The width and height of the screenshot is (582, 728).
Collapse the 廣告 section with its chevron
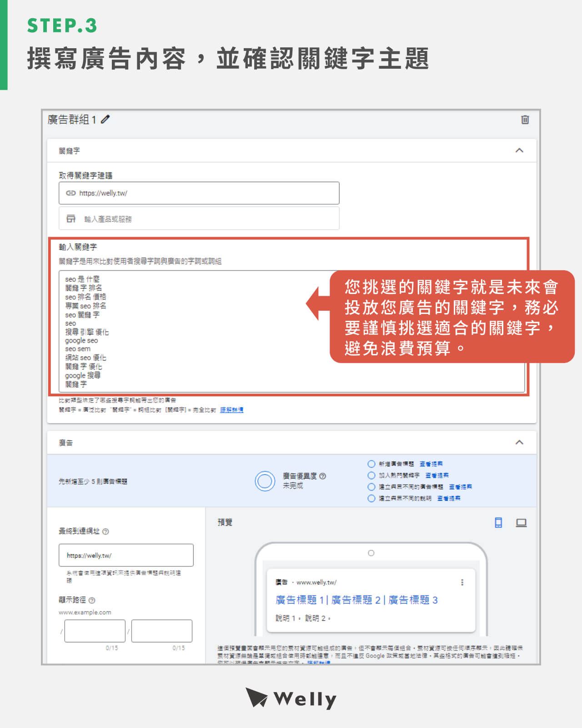(x=519, y=442)
